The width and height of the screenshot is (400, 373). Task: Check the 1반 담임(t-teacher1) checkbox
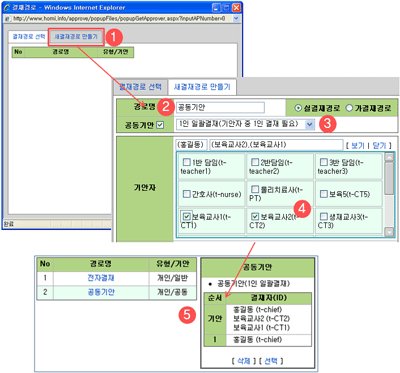186,162
